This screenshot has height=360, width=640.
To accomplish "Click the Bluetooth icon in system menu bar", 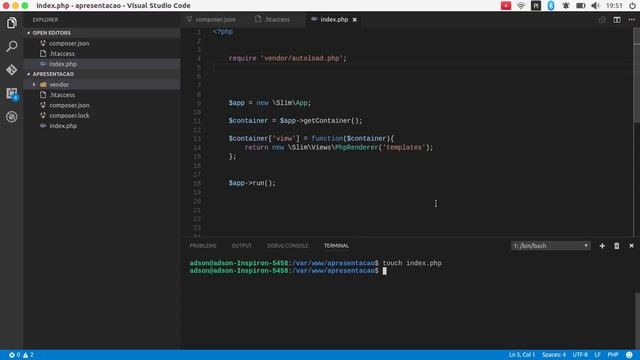I will (x=551, y=6).
